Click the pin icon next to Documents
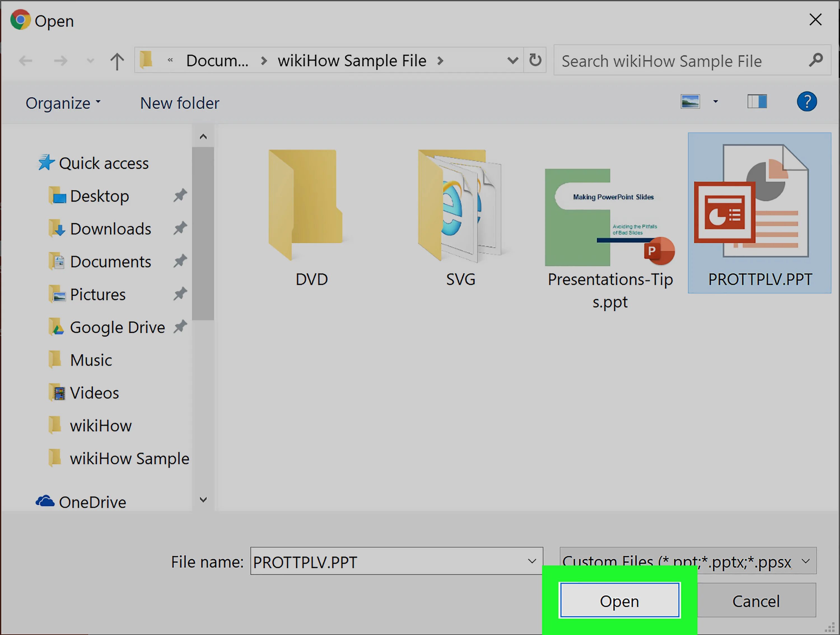 [x=180, y=261]
